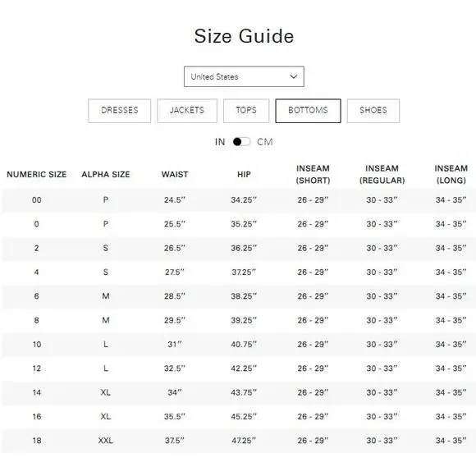
Task: Select the Tops size tab
Action: click(246, 111)
